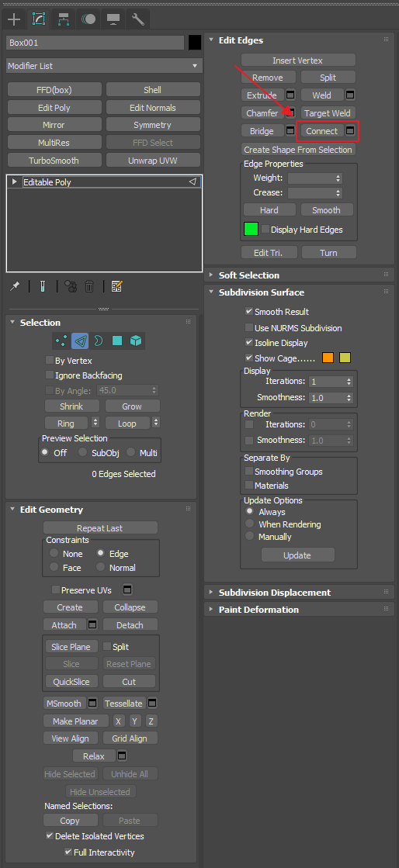This screenshot has width=399, height=868.
Task: Click the Ring spinner arrows
Action: click(x=95, y=423)
